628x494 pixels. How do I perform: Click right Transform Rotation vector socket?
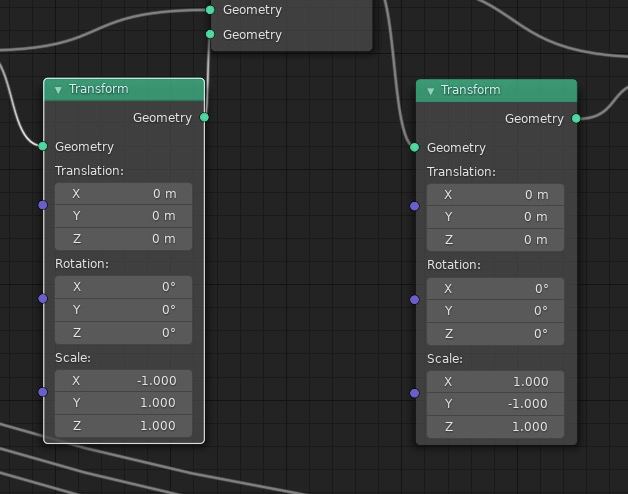pos(415,300)
